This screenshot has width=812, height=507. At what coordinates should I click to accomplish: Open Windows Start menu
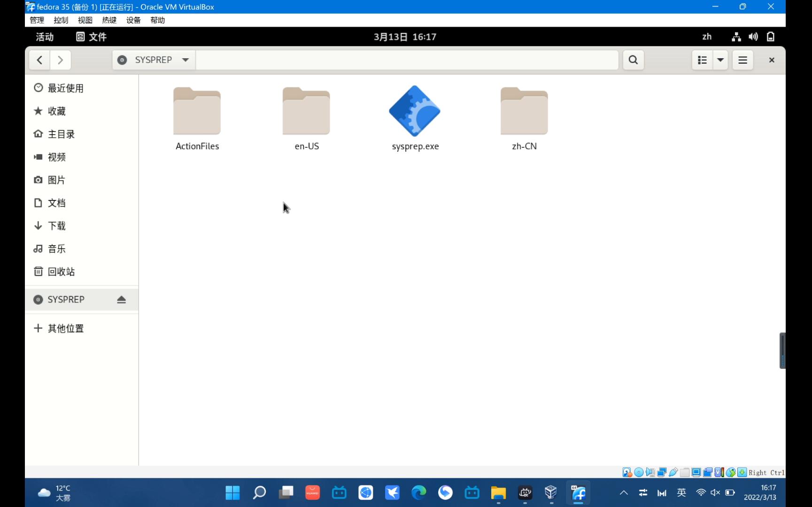(x=232, y=492)
